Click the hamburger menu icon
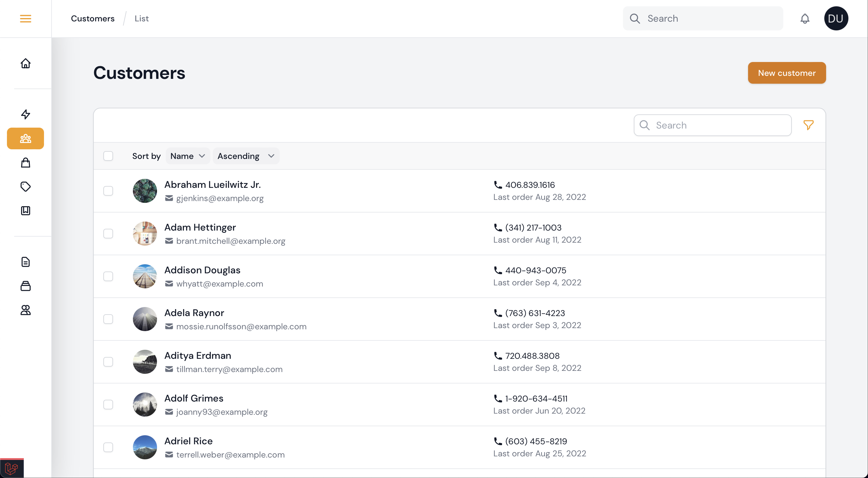The height and width of the screenshot is (478, 868). [x=25, y=19]
